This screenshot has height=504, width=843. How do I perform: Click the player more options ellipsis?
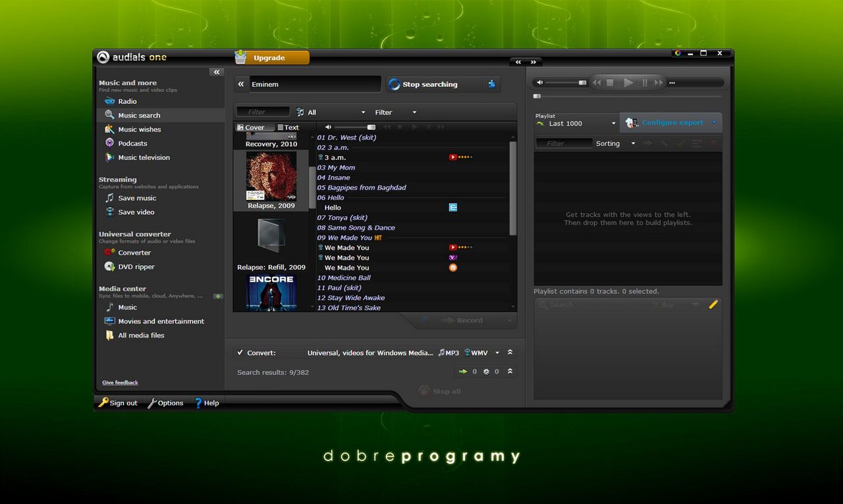672,83
